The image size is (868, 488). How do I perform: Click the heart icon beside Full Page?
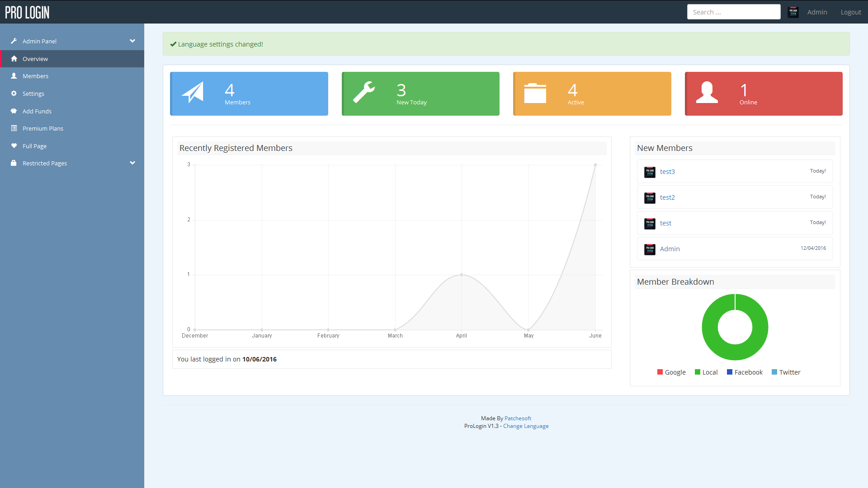14,146
